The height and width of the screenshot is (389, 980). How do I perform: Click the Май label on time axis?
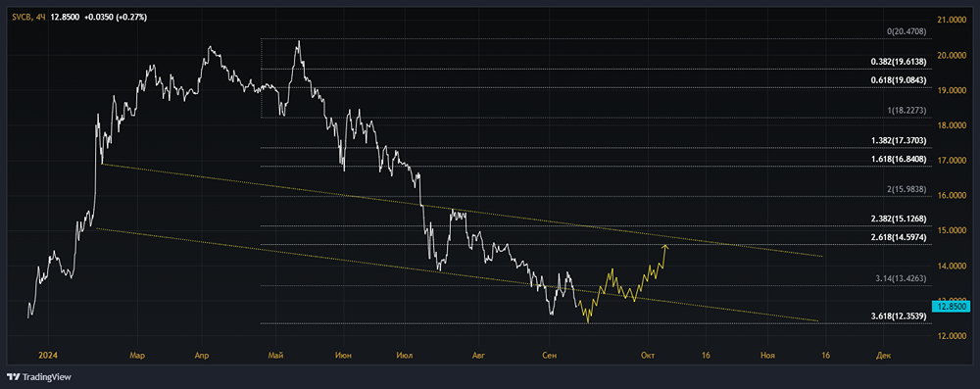click(275, 356)
